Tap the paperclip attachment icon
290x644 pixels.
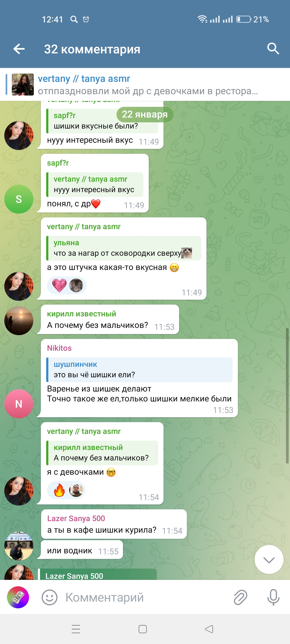coord(240,597)
